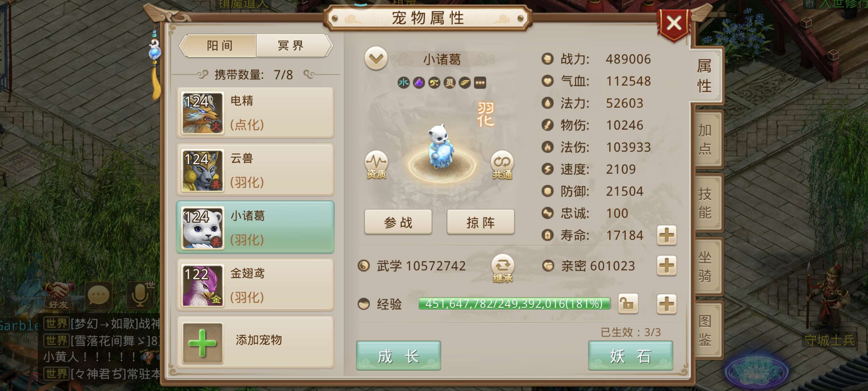Viewport: 868px width, 391px height.
Task: Open the 资质 aptitude icon
Action: 376,164
